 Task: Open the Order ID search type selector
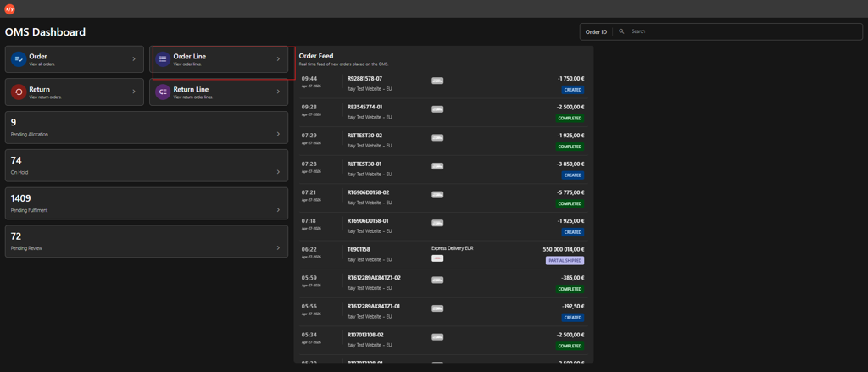[x=596, y=32]
